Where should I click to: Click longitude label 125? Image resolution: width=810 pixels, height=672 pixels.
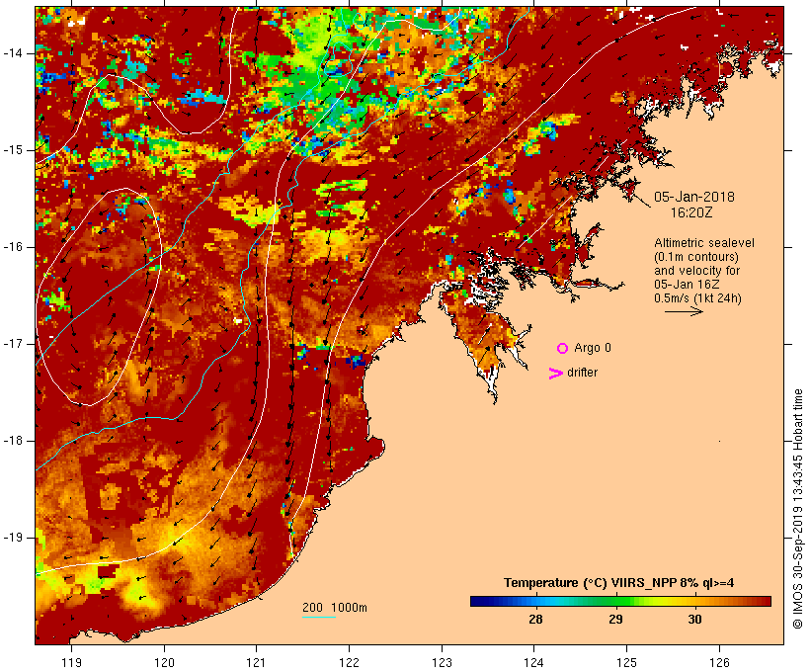pyautogui.click(x=627, y=663)
